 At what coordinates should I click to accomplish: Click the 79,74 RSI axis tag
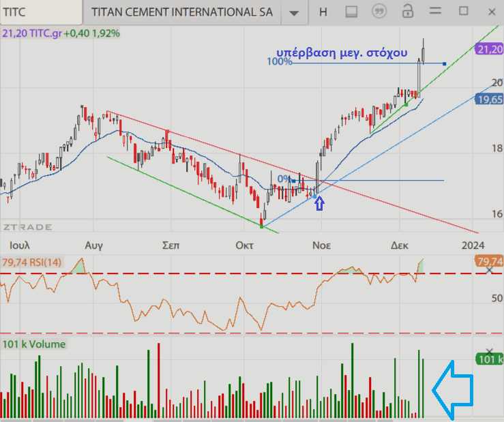coord(489,261)
